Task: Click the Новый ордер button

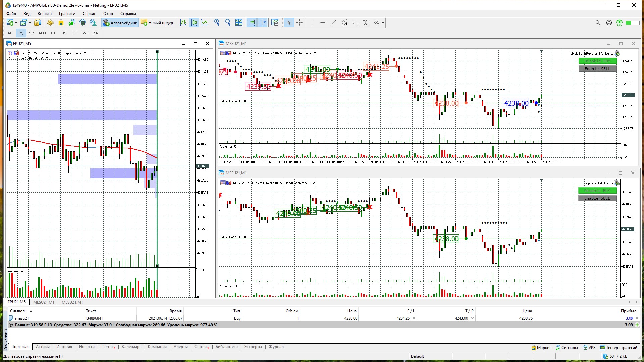Action: (x=157, y=23)
